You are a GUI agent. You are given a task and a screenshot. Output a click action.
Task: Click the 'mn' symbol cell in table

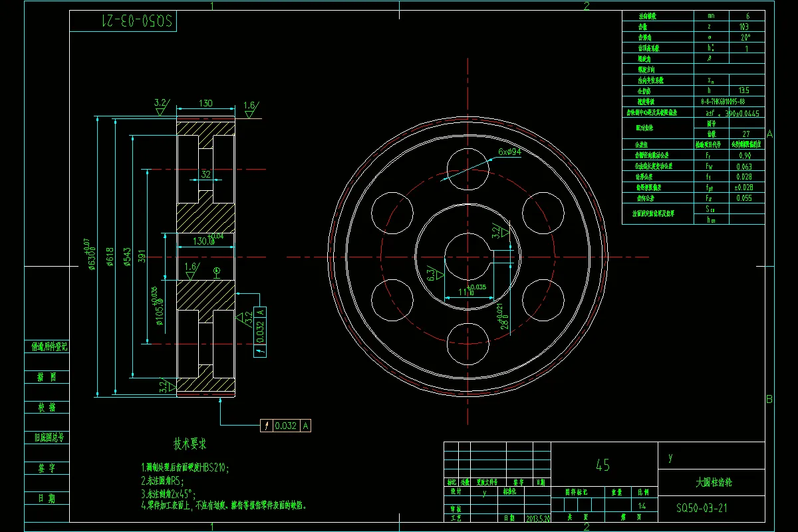click(x=711, y=16)
